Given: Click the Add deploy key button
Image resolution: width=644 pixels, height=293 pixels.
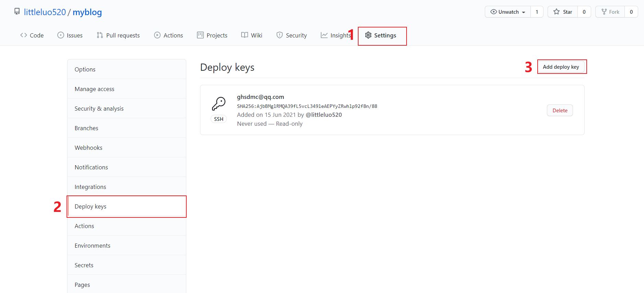Looking at the screenshot, I should 561,67.
